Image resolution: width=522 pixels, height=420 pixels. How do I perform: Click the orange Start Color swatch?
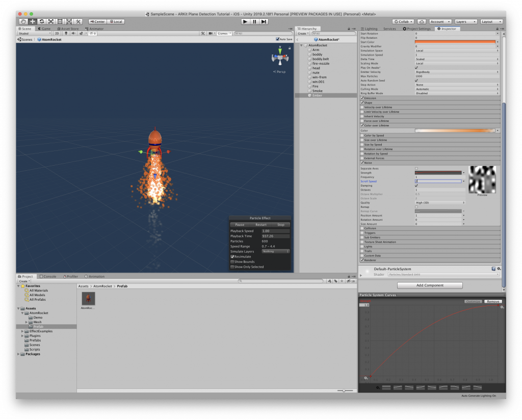(x=455, y=42)
